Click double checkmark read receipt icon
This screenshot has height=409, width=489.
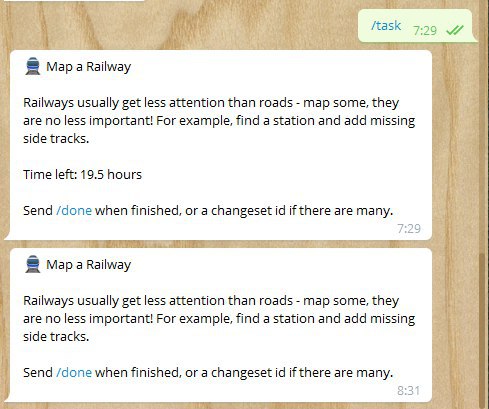pyautogui.click(x=455, y=31)
